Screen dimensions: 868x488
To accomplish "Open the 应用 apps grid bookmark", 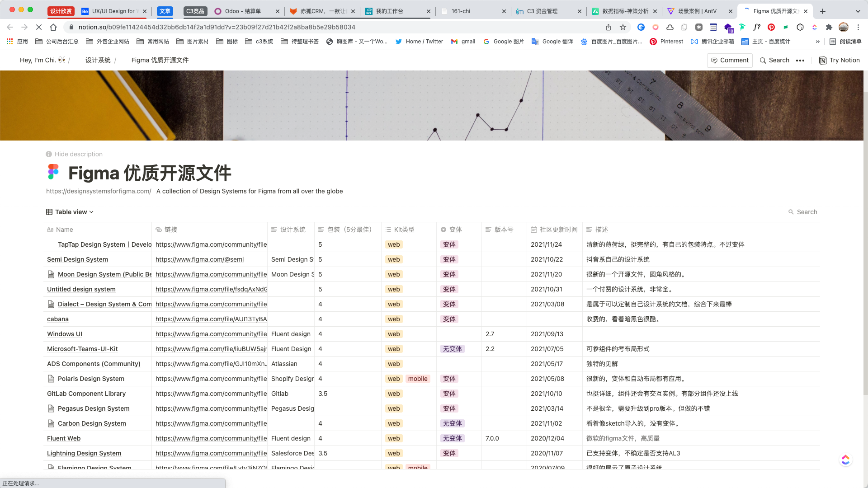I will [x=17, y=42].
